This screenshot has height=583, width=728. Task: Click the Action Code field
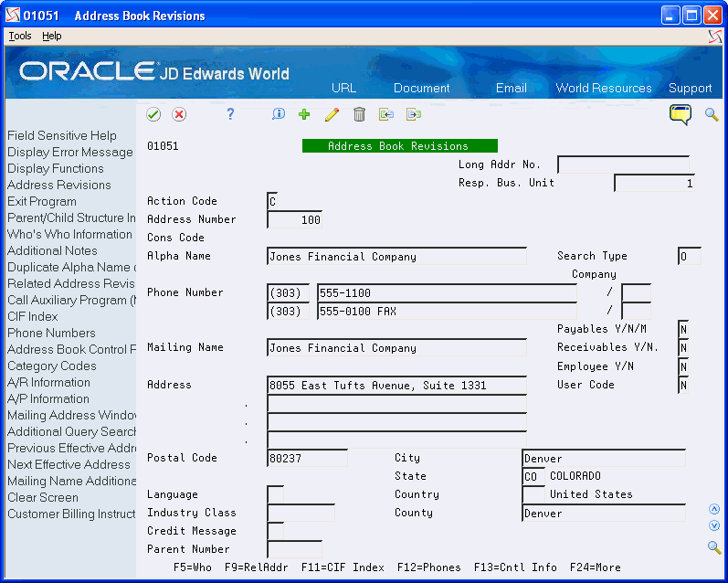coord(272,201)
